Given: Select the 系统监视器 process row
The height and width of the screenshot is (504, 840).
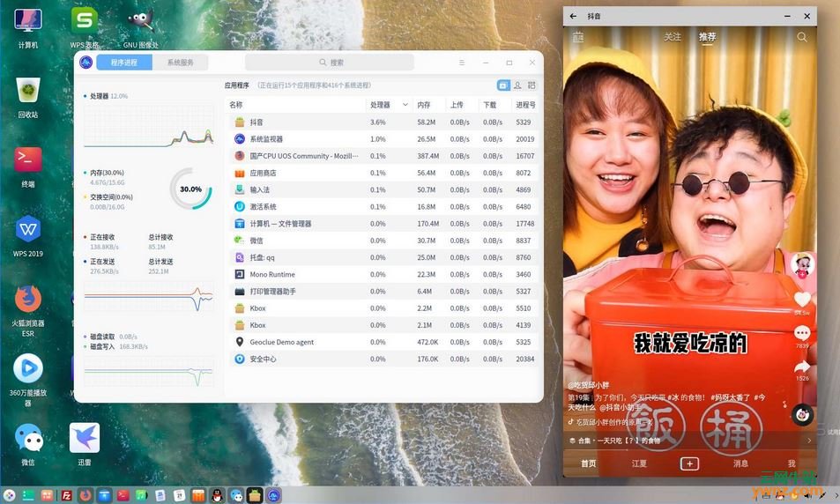Looking at the screenshot, I should coord(383,139).
